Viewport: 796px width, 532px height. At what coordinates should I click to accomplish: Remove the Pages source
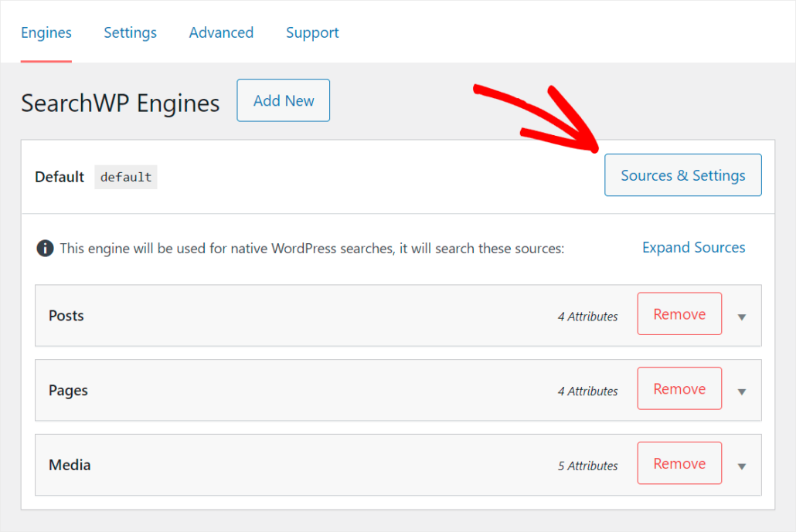679,388
